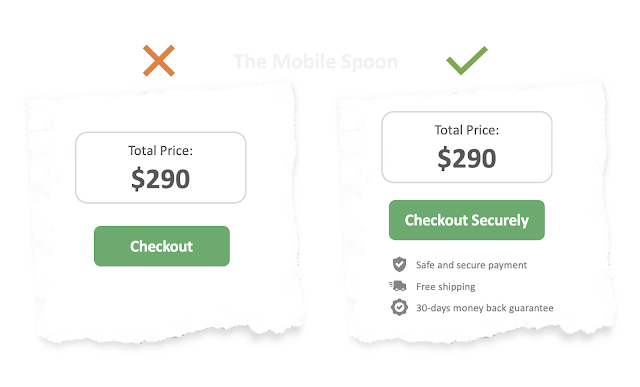Image resolution: width=640 pixels, height=387 pixels.
Task: Click the Checkout Securely button
Action: tap(467, 220)
